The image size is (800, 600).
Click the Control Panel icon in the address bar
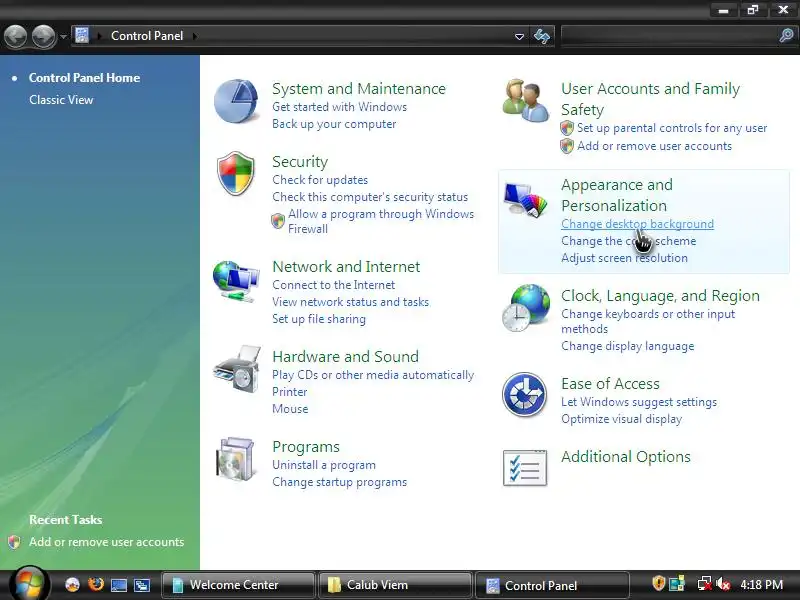(82, 36)
